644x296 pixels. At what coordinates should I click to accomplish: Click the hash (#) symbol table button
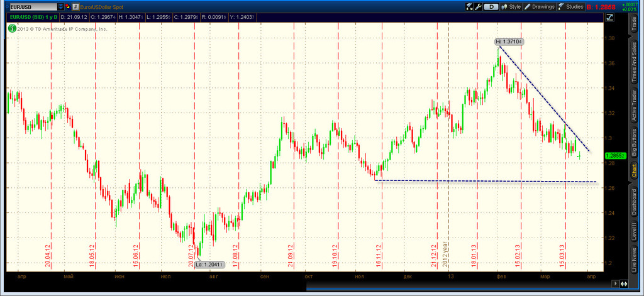75,7
